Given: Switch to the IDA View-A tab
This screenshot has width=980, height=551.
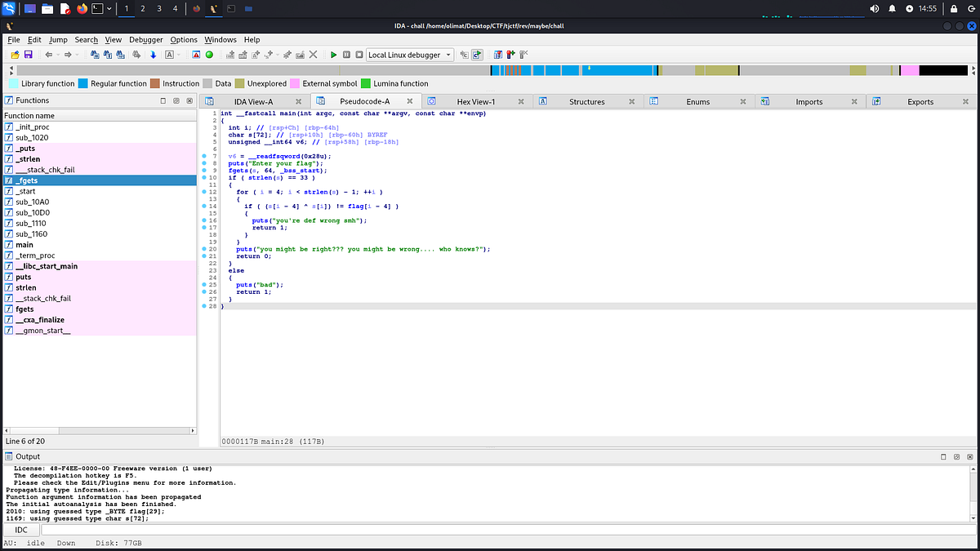Looking at the screenshot, I should [x=253, y=102].
